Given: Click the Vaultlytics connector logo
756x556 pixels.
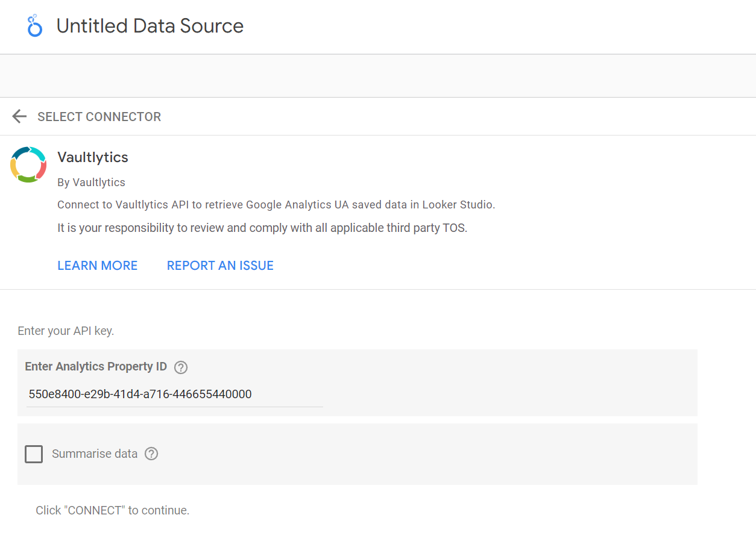Looking at the screenshot, I should click(x=28, y=164).
